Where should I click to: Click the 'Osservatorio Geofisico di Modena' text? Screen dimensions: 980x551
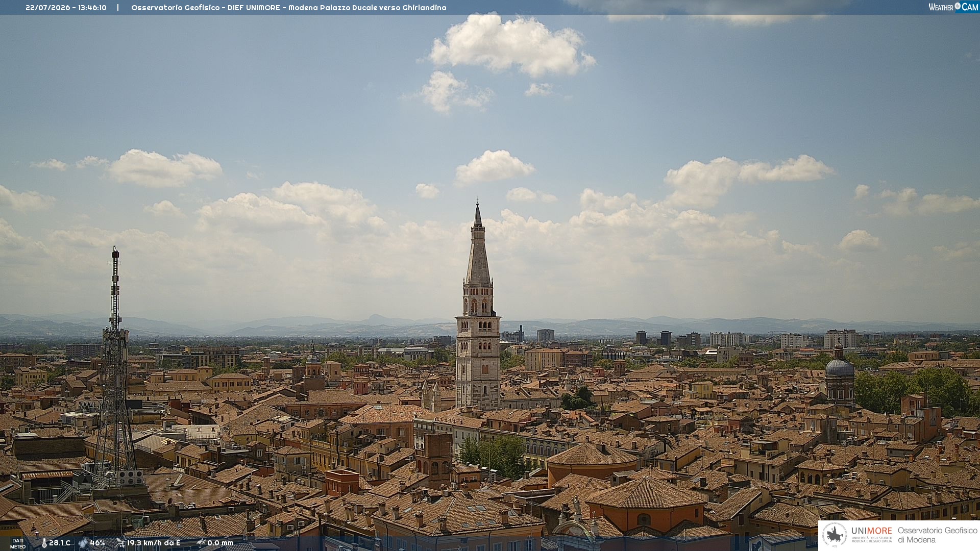coord(938,535)
